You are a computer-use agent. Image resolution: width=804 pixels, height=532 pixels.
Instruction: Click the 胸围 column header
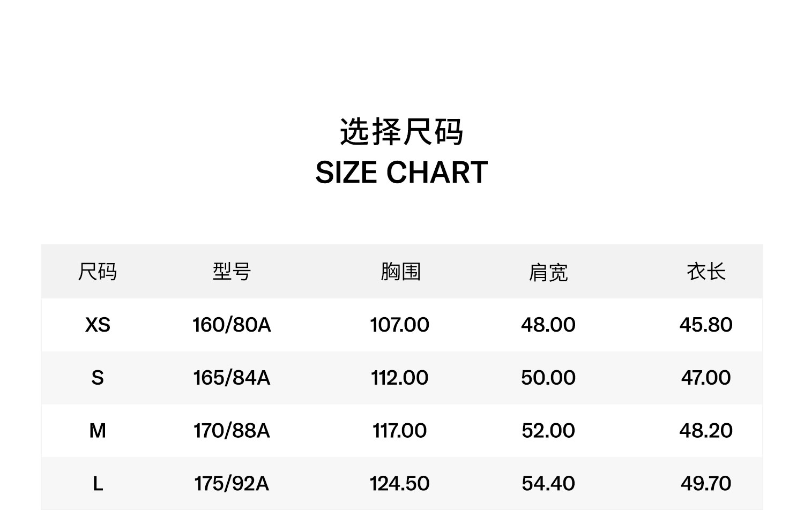(x=400, y=272)
